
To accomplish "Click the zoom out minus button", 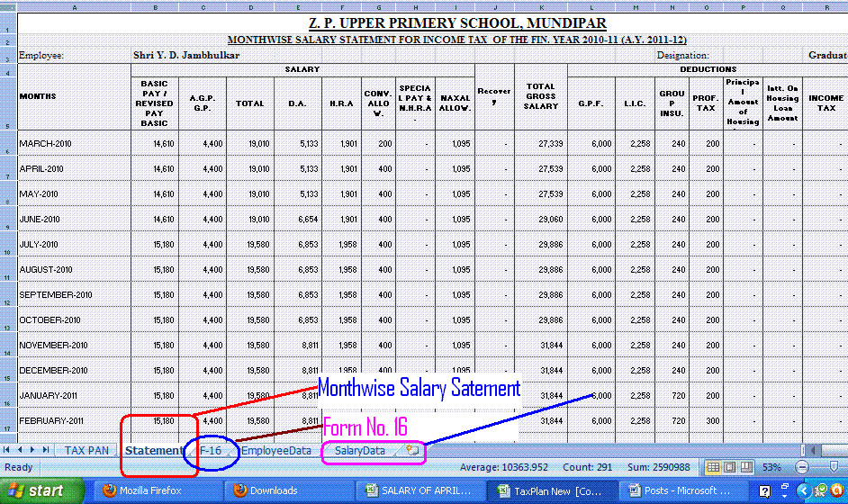I will tap(803, 467).
